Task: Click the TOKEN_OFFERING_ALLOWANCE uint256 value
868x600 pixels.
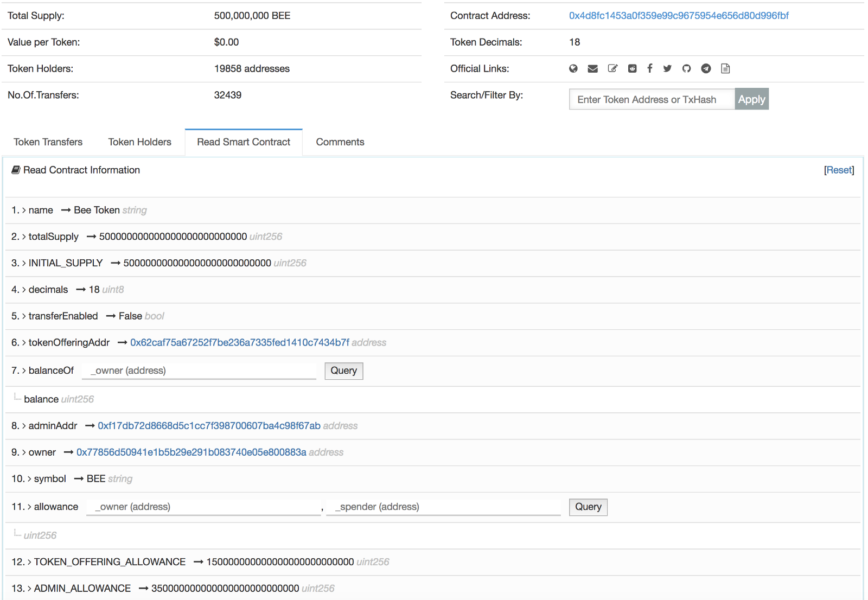Action: click(x=280, y=563)
